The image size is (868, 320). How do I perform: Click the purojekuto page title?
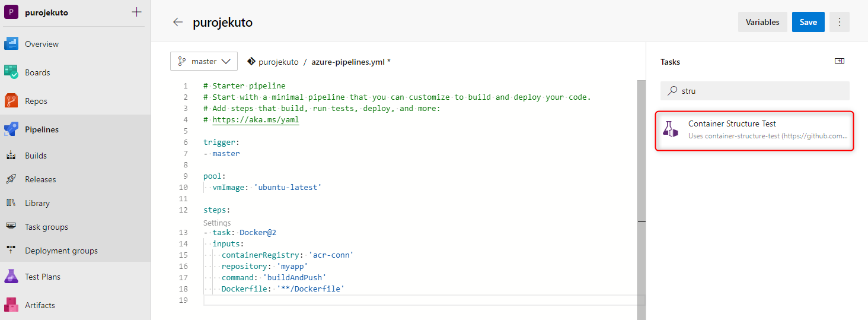[222, 23]
